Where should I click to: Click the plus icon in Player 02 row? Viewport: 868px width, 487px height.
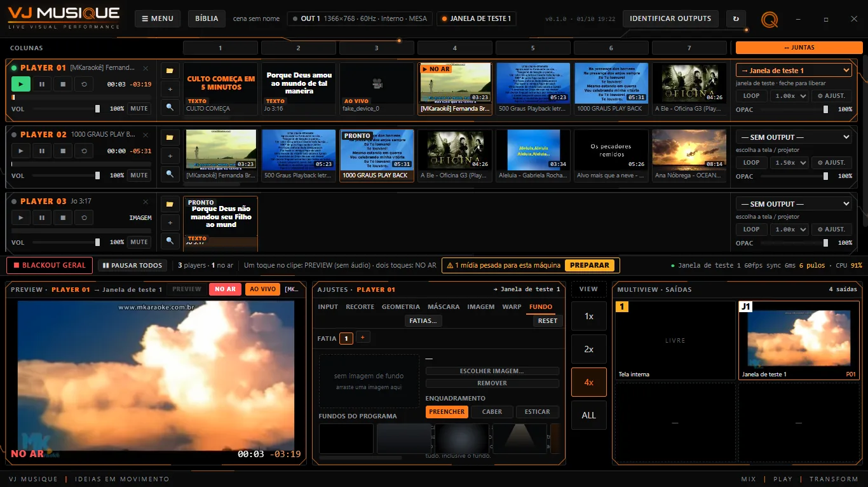170,156
